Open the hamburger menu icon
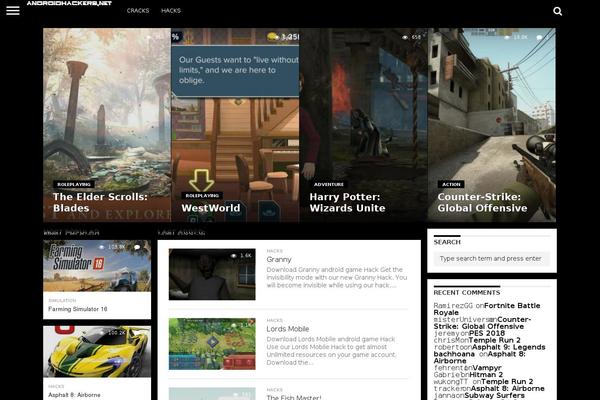This screenshot has height=400, width=600. click(13, 10)
